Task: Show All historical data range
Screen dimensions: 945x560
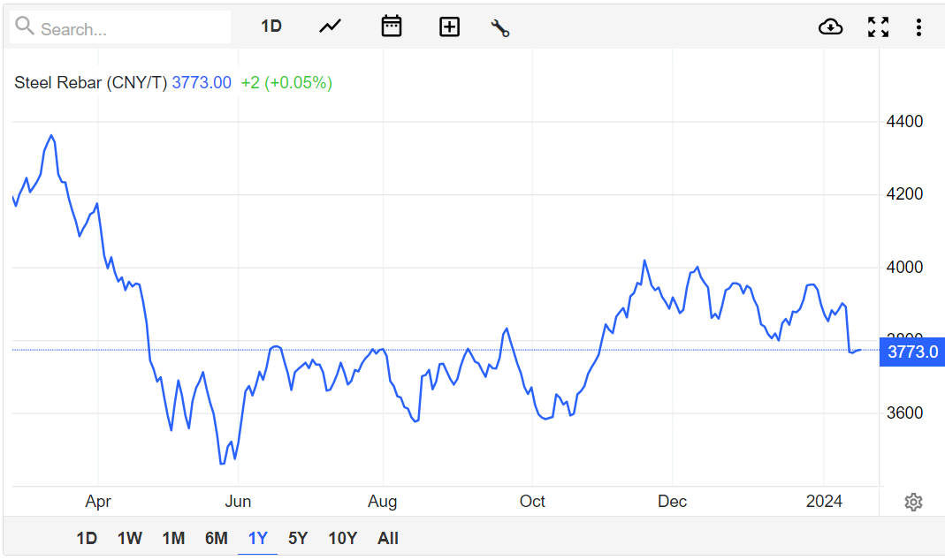Action: (x=388, y=538)
